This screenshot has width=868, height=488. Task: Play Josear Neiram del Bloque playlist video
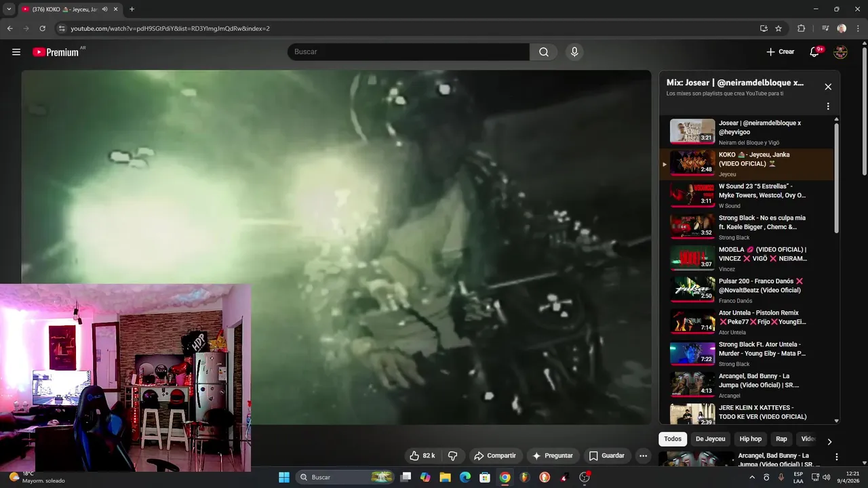(746, 132)
